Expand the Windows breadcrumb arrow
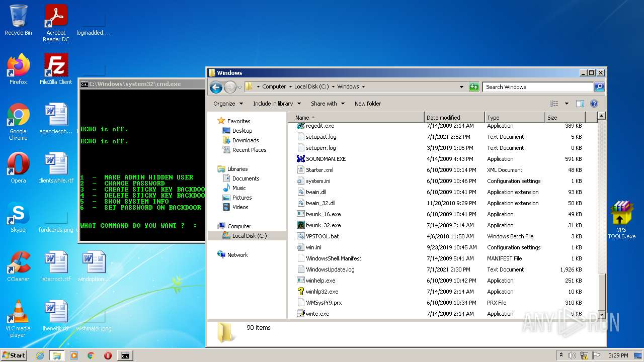The width and height of the screenshot is (644, 362). pyautogui.click(x=363, y=86)
